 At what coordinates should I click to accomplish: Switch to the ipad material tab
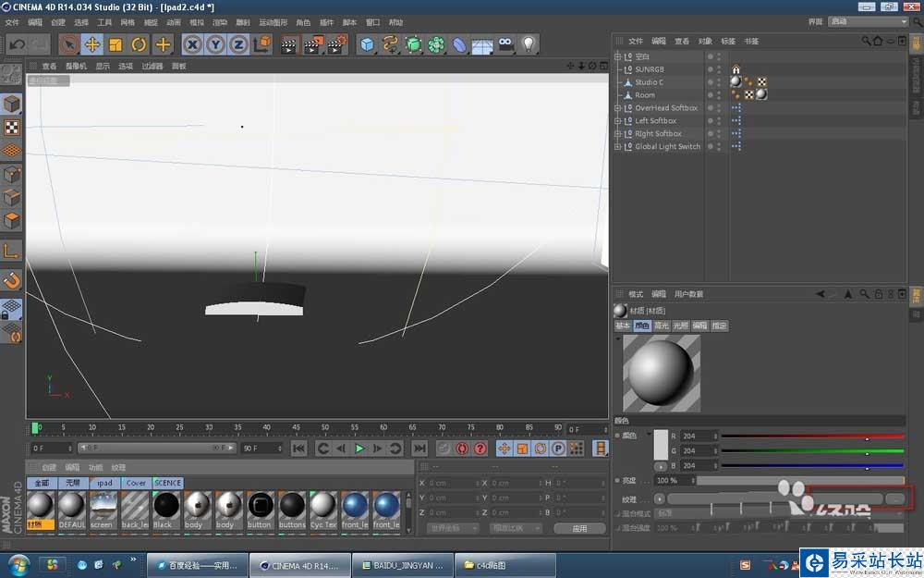104,483
